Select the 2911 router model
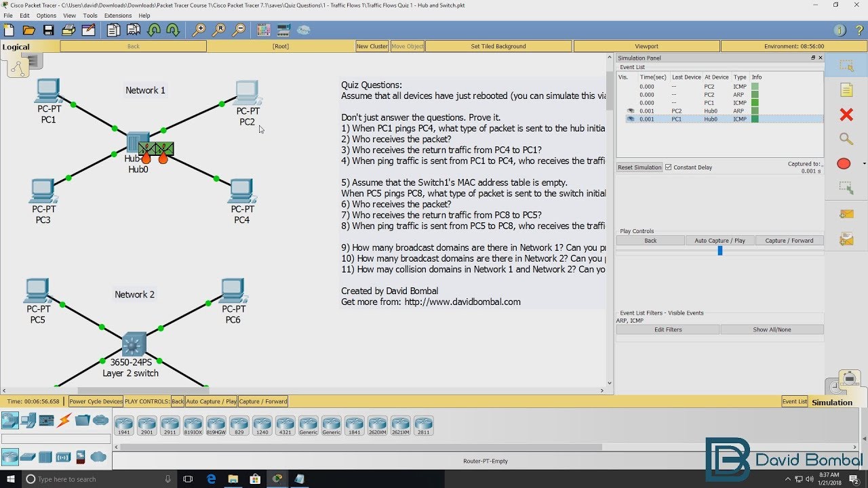The image size is (868, 488). tap(170, 425)
